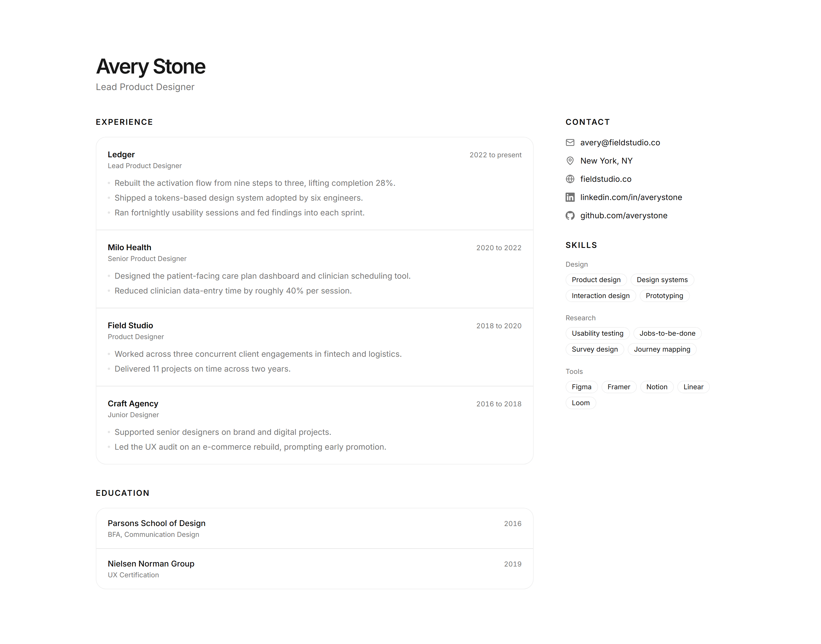Click the Rebuilt the activation flow bullet

(x=255, y=183)
